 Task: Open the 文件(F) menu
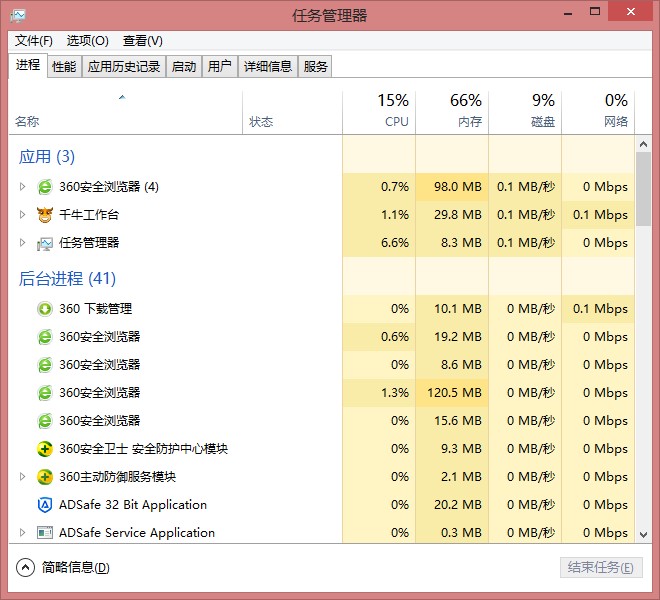click(34, 41)
